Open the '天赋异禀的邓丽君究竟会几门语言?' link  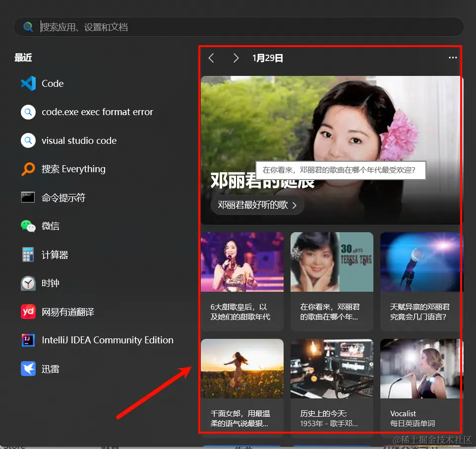pos(419,312)
